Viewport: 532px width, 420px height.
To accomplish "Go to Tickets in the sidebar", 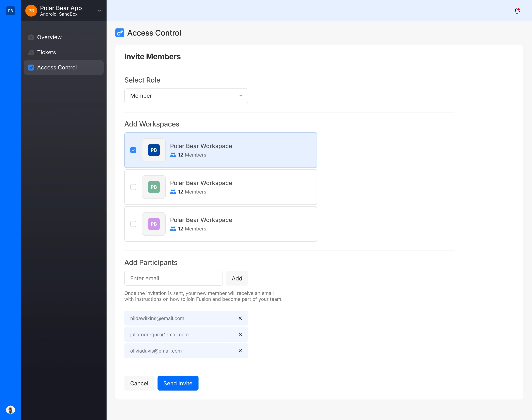I will (x=47, y=52).
